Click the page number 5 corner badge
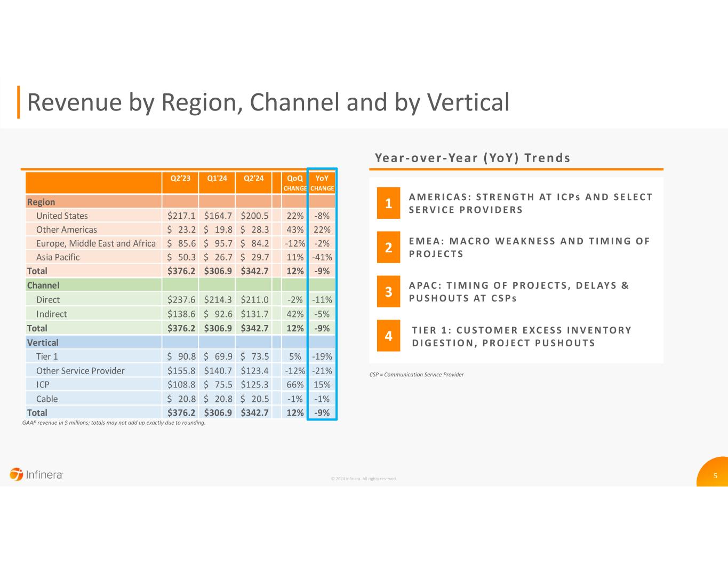The height and width of the screenshot is (563, 728). pos(715,475)
